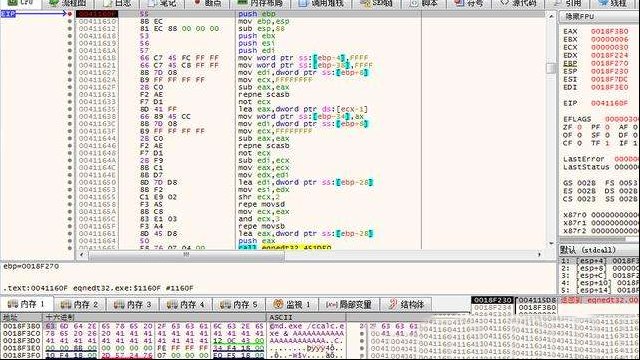Viewport: 640px width, 360px height.
Task: Click the disassembly horizontal scrollbar right arrow
Action: [x=540, y=255]
